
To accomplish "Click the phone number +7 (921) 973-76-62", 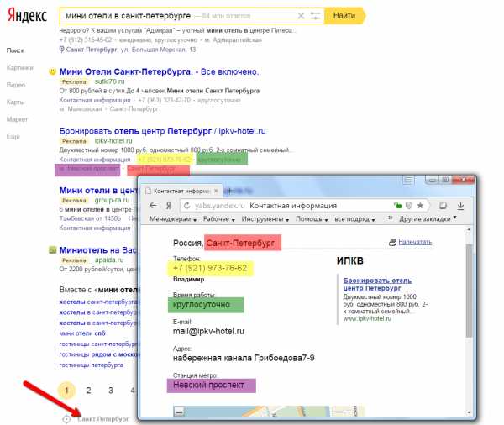I will point(210,268).
